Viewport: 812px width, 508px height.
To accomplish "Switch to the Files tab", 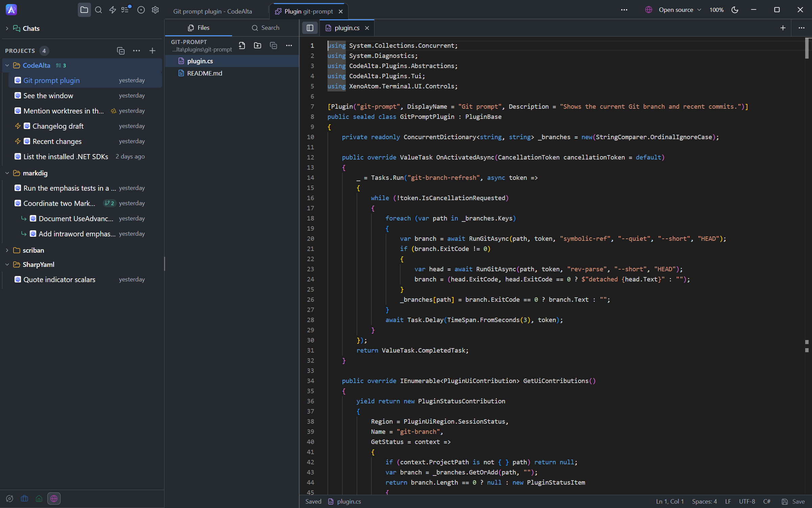I will (x=199, y=28).
